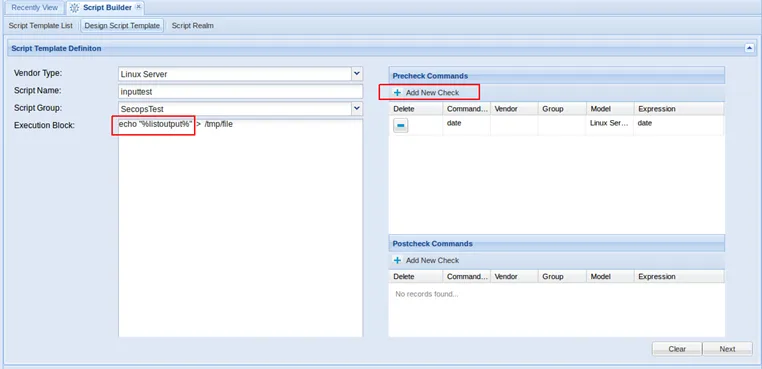Add New Check under Precheck Commands
The width and height of the screenshot is (762, 369).
pos(426,92)
